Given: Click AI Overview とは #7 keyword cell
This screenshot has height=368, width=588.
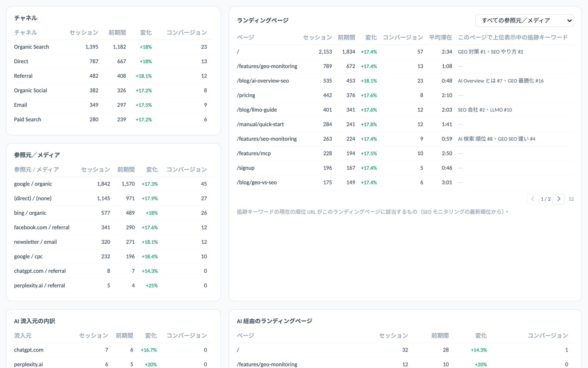Looking at the screenshot, I should coord(501,81).
